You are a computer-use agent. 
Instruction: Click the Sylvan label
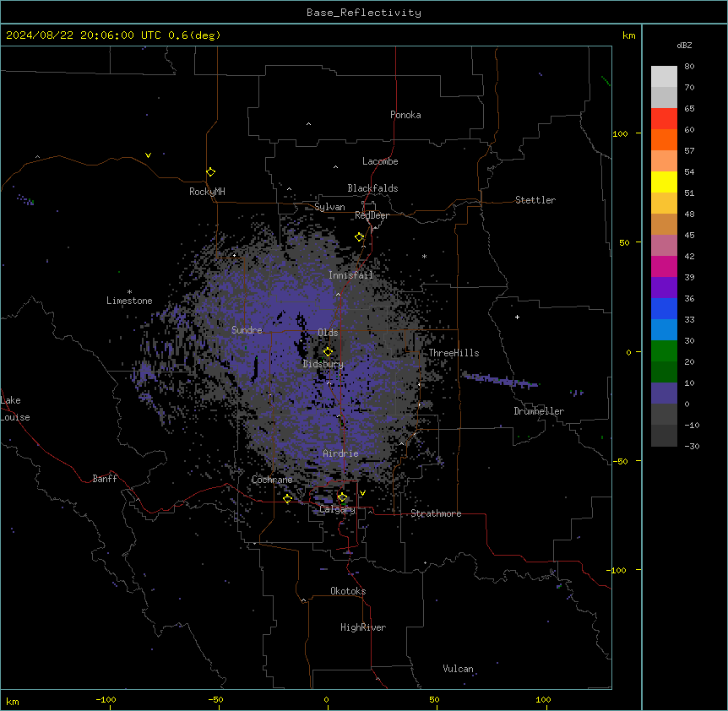(329, 207)
